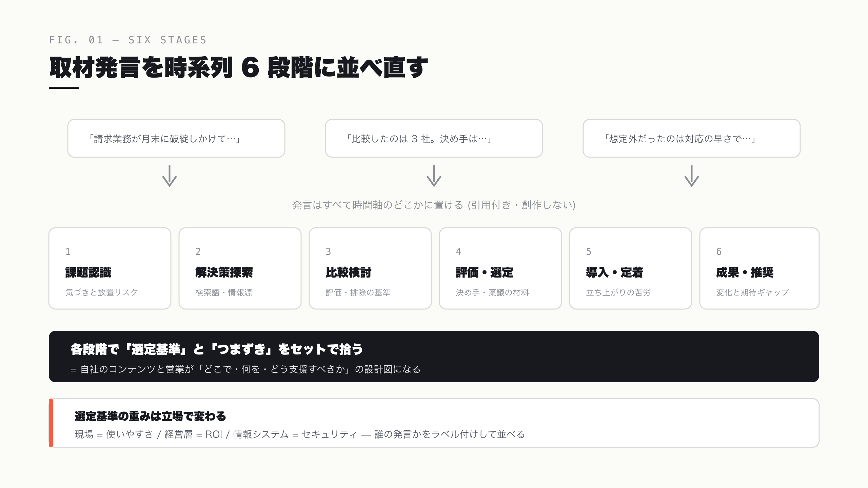Viewport: 868px width, 488px height.
Task: Click the quote card '請求業務が月末に破綻しかけて…'
Action: point(176,138)
